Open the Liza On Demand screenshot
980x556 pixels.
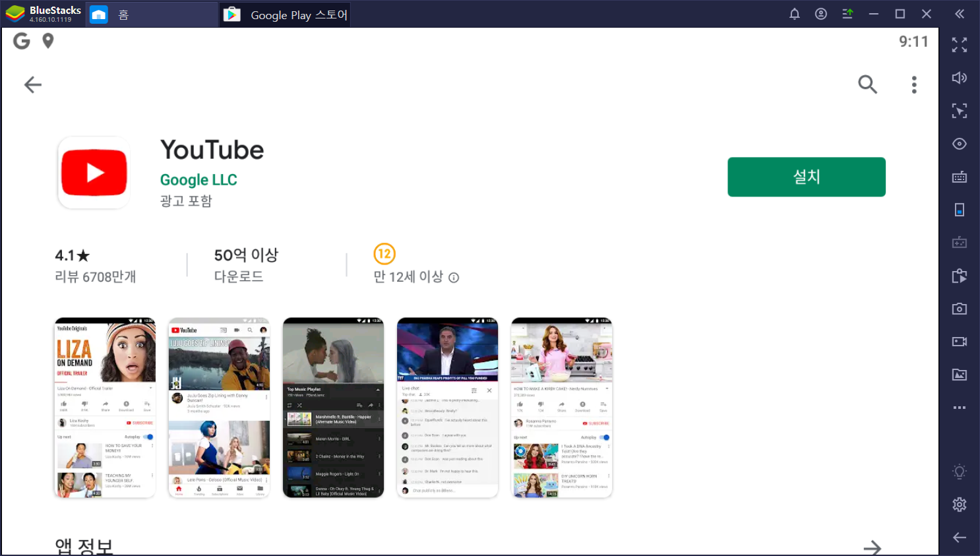click(x=105, y=408)
